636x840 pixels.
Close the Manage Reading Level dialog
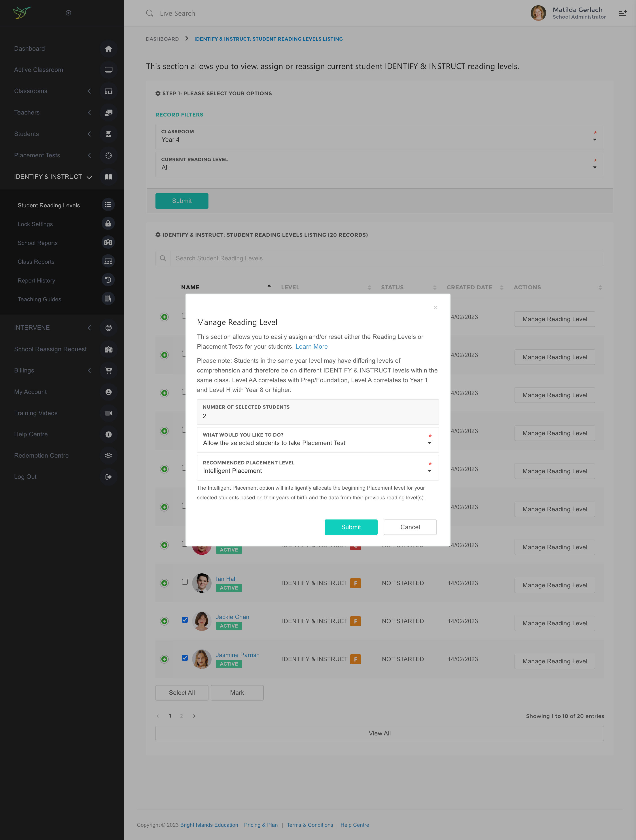436,308
